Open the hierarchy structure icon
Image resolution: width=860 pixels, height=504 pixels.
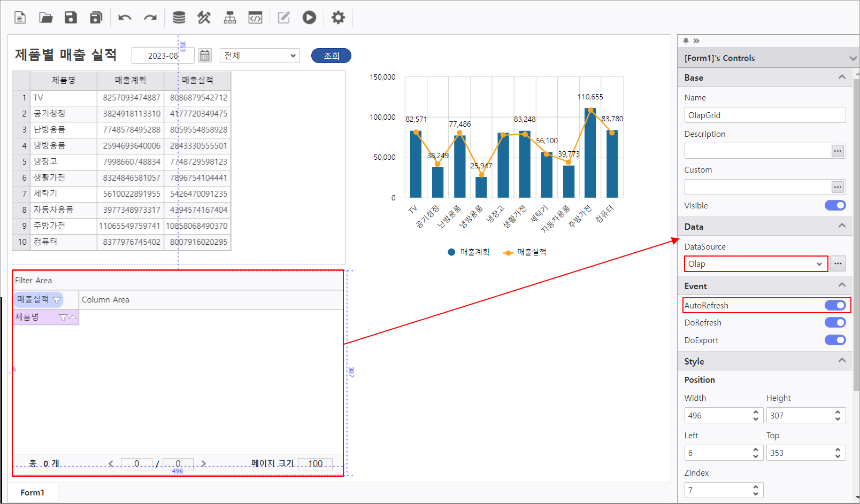pos(230,18)
